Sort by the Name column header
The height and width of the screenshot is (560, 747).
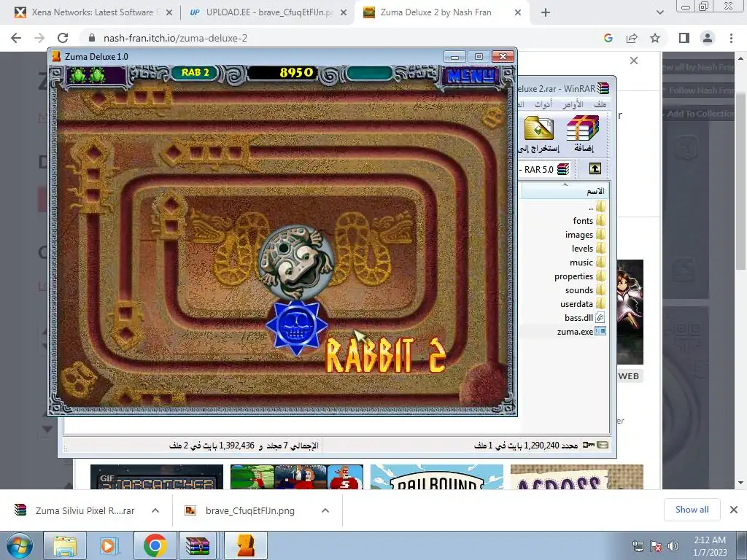tap(566, 191)
